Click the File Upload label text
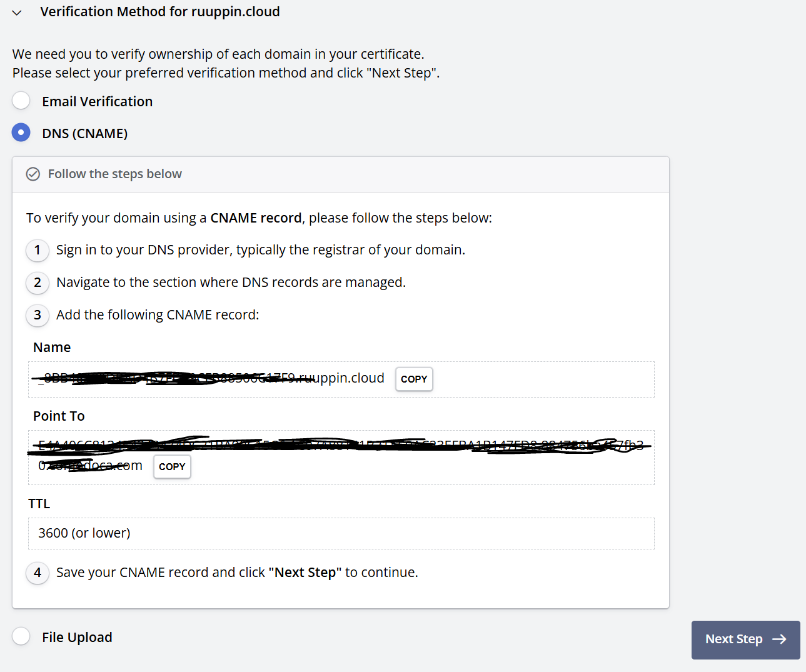The image size is (806, 672). pyautogui.click(x=78, y=638)
